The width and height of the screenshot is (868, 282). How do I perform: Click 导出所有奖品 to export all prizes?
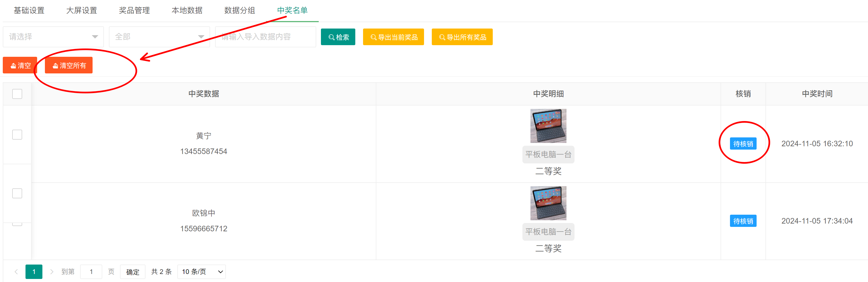(462, 37)
